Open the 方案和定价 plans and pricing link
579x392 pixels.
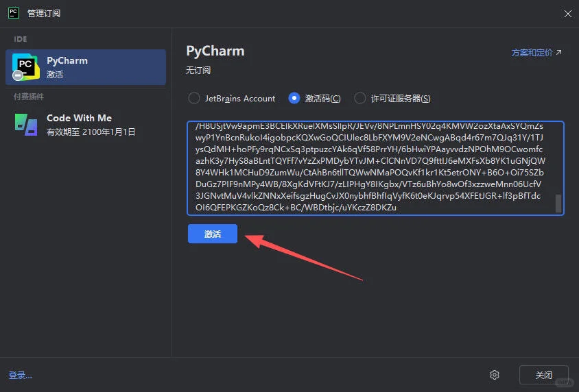pos(532,53)
